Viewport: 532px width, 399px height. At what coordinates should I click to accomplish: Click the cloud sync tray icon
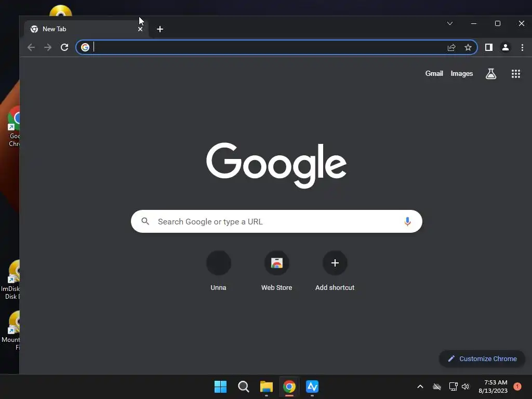click(x=437, y=387)
